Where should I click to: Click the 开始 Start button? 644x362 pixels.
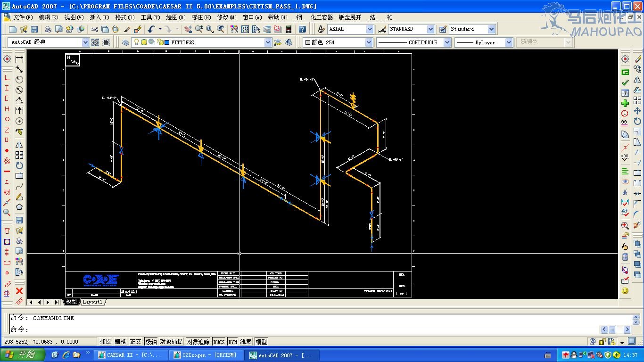tap(23, 355)
